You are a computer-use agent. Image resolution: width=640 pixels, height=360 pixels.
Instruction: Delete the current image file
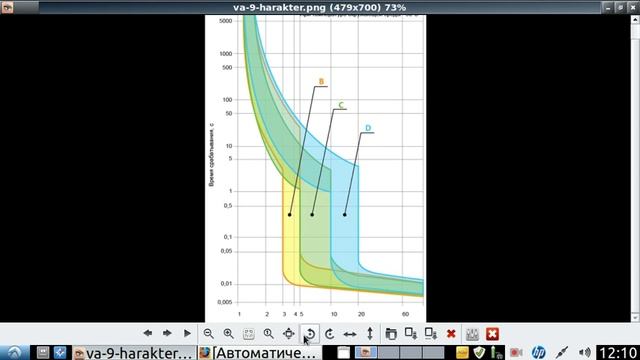click(451, 333)
